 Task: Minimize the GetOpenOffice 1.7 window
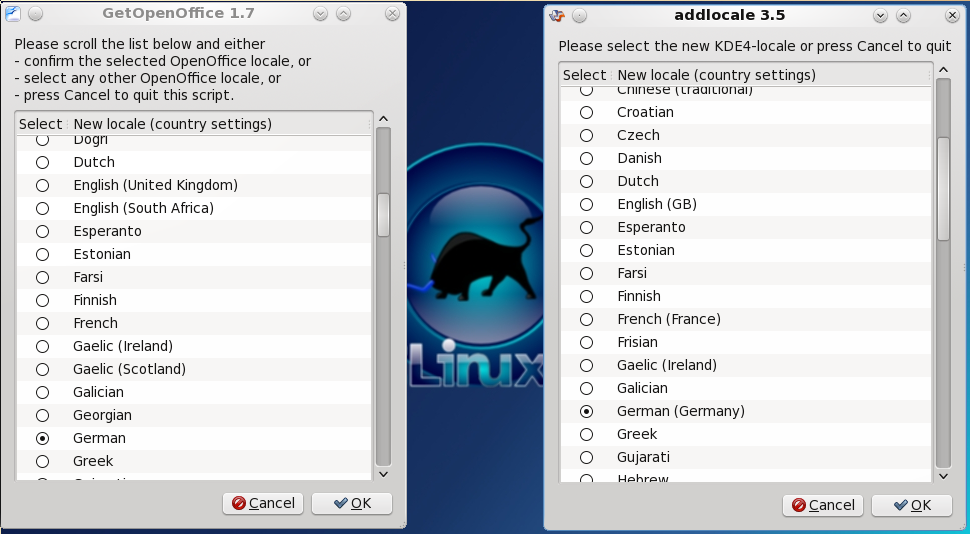(320, 14)
